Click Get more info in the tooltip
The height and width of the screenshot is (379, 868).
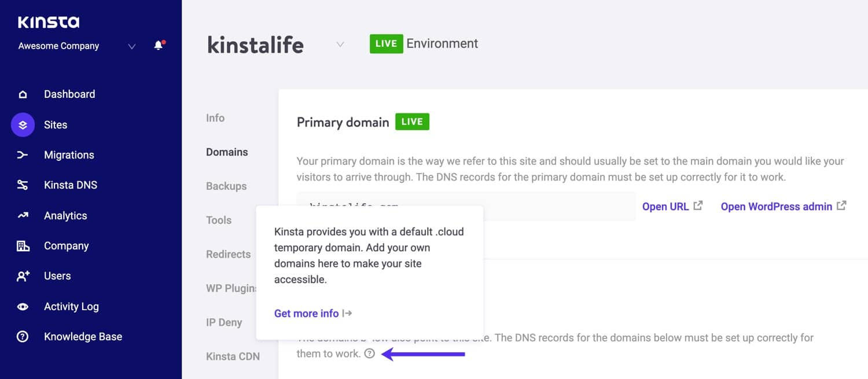pos(307,313)
